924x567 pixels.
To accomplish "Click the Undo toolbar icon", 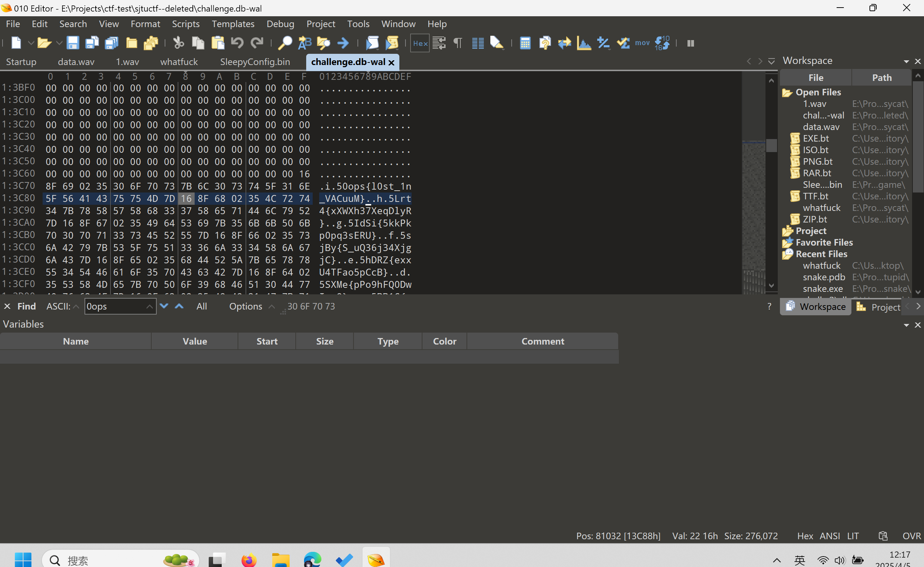I will (x=237, y=43).
